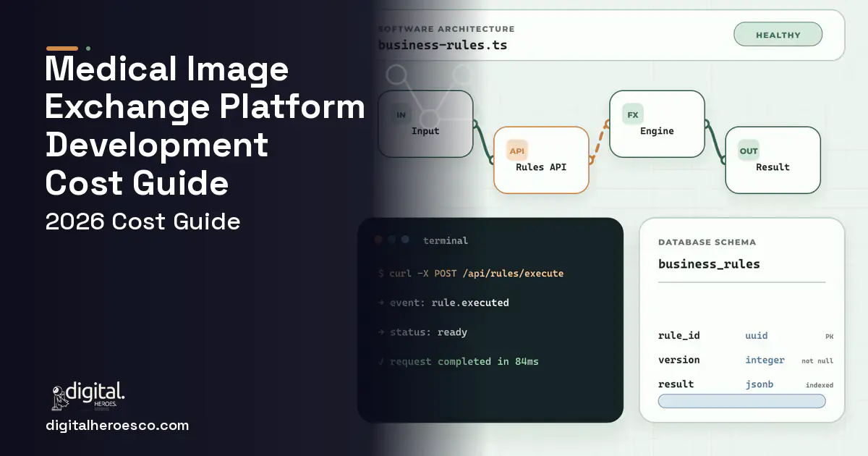Screen dimensions: 868x456
Task: Click the business_rules table name
Action: [x=709, y=264]
